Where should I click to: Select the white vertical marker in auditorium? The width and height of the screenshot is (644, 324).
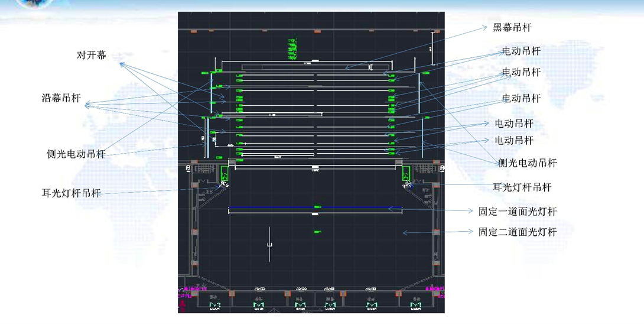pos(269,244)
